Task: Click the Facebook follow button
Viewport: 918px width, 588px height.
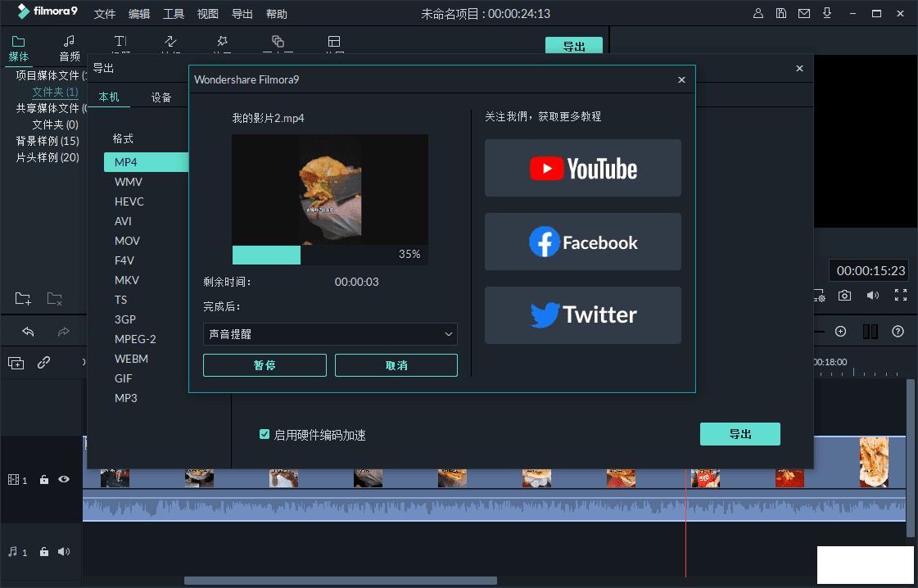Action: pos(582,242)
